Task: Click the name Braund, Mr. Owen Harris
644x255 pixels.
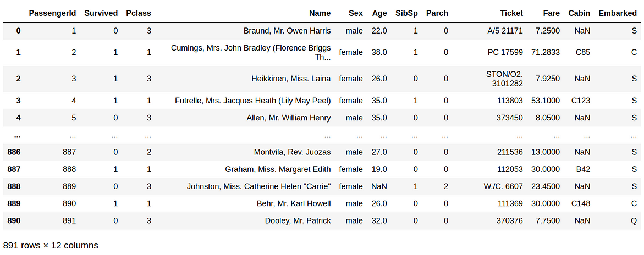Action: [x=287, y=31]
